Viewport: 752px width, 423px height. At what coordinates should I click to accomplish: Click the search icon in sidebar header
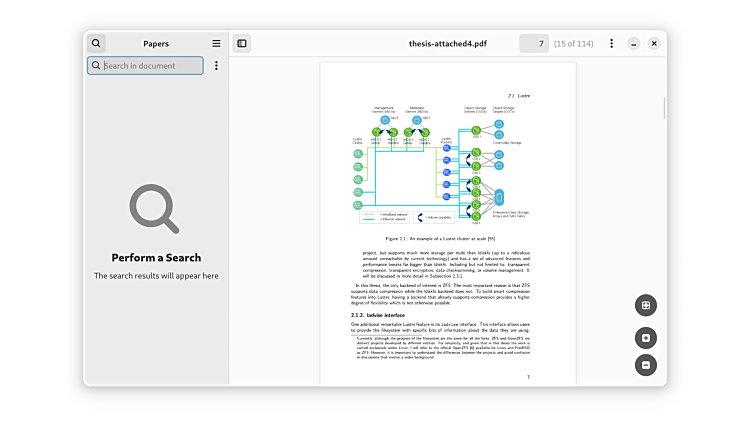96,43
